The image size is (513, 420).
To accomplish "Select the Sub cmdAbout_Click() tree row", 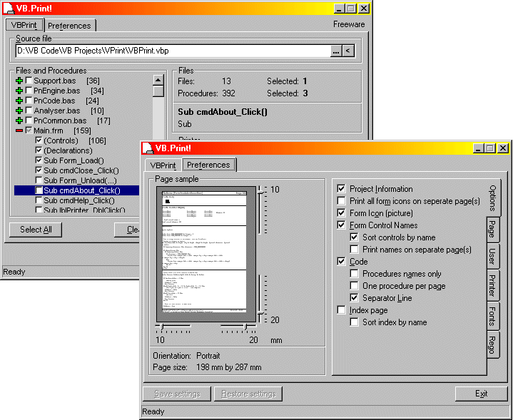I will (77, 190).
